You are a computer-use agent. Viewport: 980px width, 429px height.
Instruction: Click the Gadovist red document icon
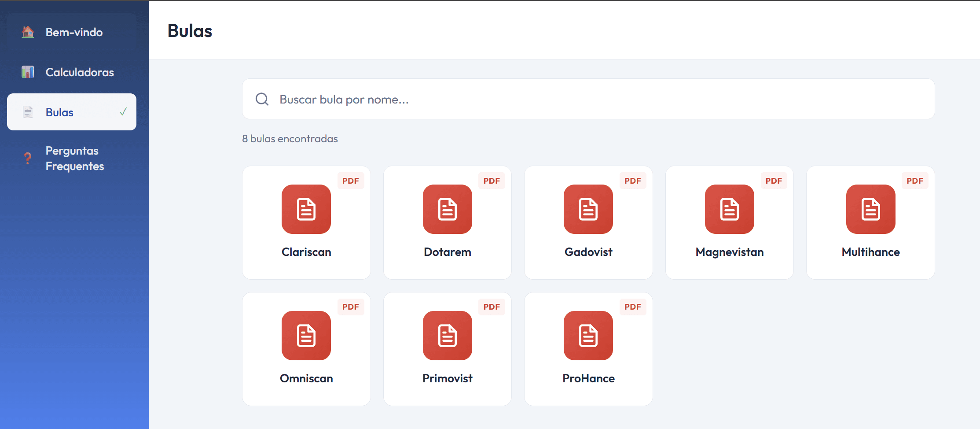pos(588,209)
